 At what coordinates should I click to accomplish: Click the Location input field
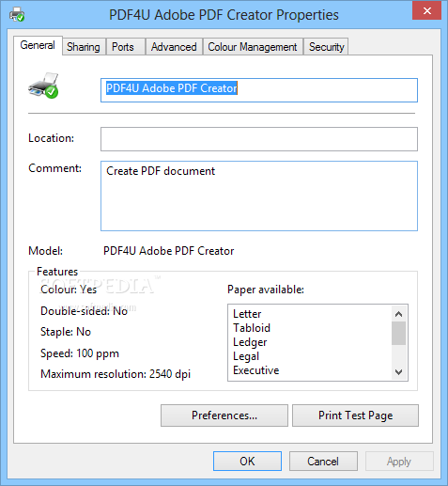tap(259, 139)
